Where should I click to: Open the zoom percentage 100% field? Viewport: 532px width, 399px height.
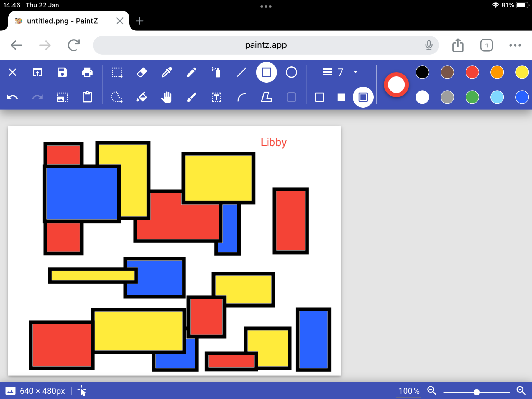408,391
